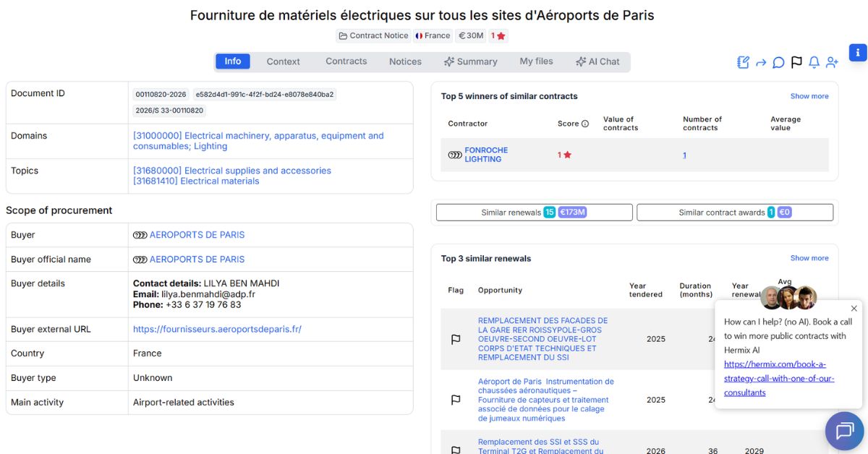The width and height of the screenshot is (868, 454).
Task: Click the info icon next to Score
Action: point(585,124)
